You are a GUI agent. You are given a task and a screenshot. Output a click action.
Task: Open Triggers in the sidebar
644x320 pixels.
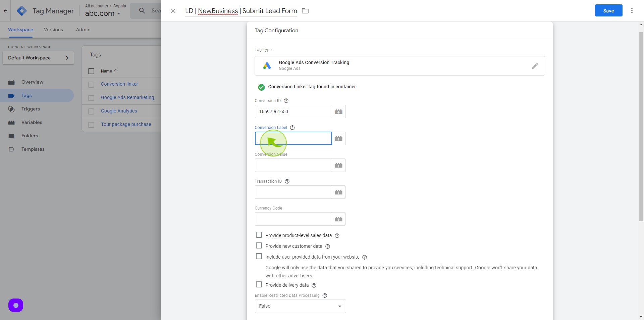click(31, 109)
